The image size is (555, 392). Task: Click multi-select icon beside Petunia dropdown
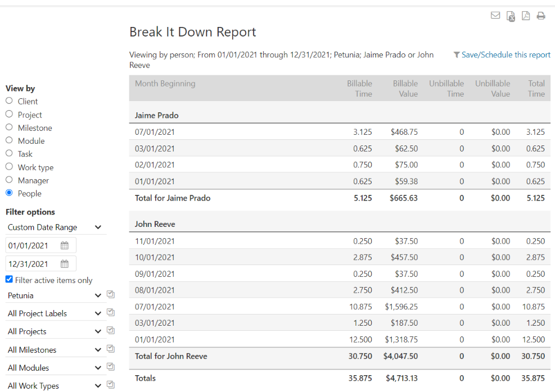coord(111,295)
